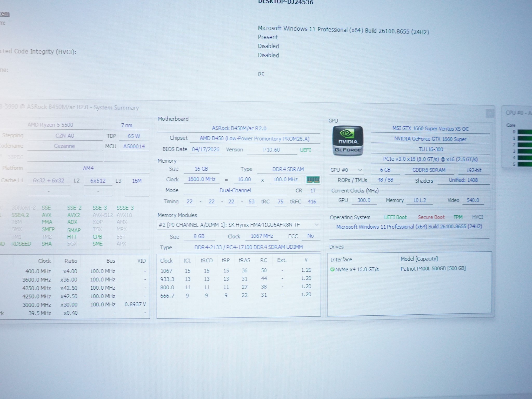Click the GPU memory clock 101.2 value
532x399 pixels.
click(x=420, y=200)
